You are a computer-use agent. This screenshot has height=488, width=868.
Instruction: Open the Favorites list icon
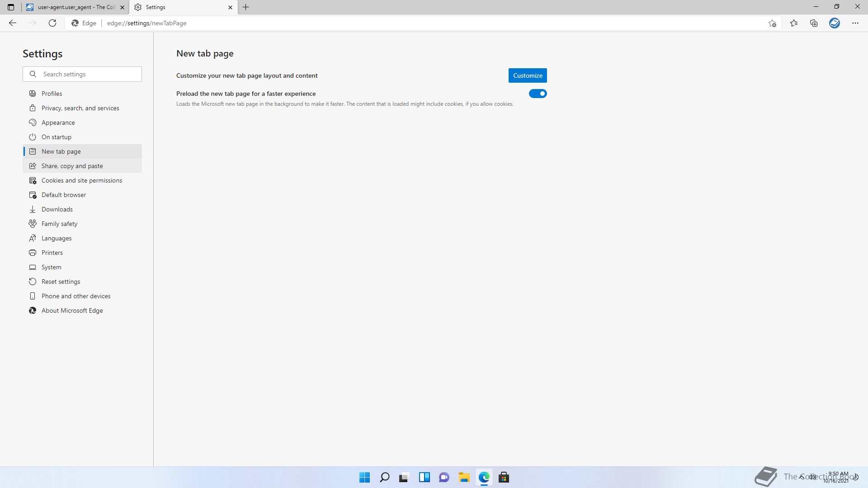click(x=794, y=23)
